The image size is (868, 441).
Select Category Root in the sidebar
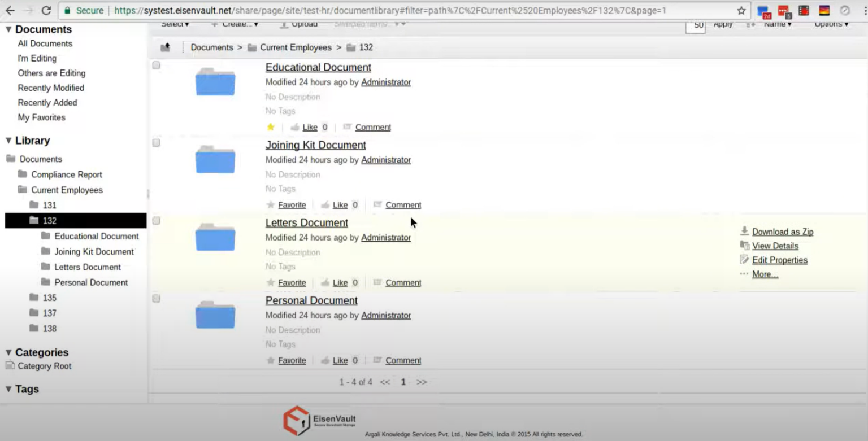point(44,366)
